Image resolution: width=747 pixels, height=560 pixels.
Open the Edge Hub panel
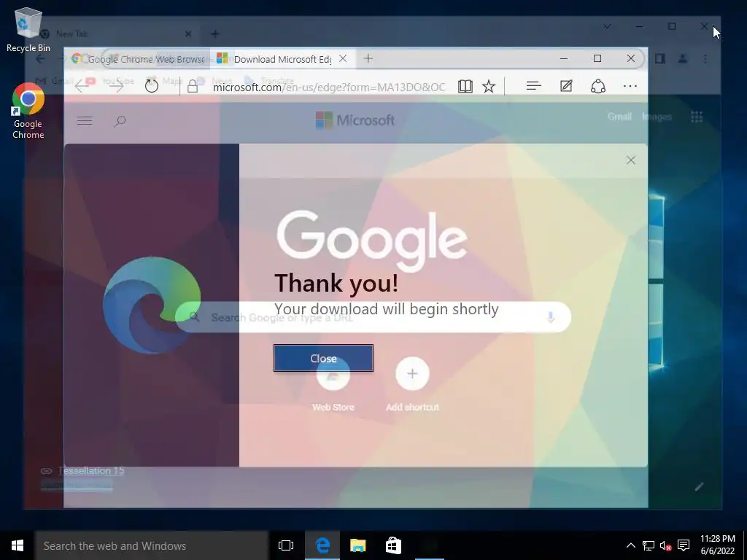[533, 86]
